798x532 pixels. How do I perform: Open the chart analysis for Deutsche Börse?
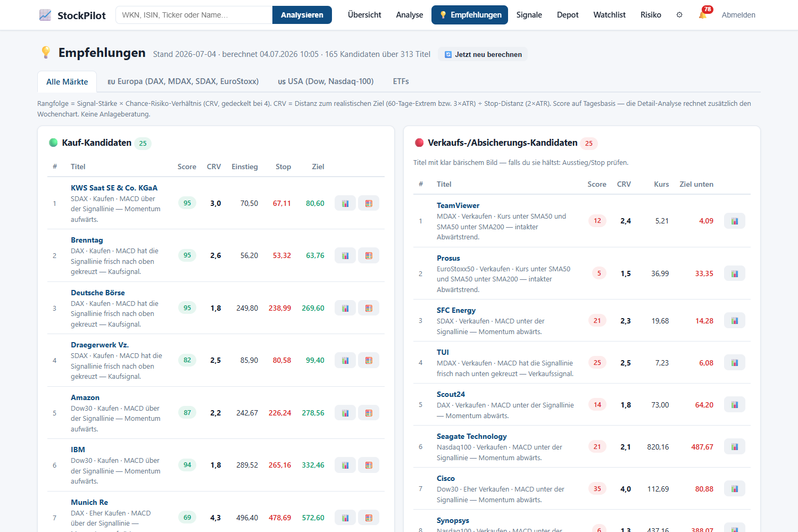[345, 308]
